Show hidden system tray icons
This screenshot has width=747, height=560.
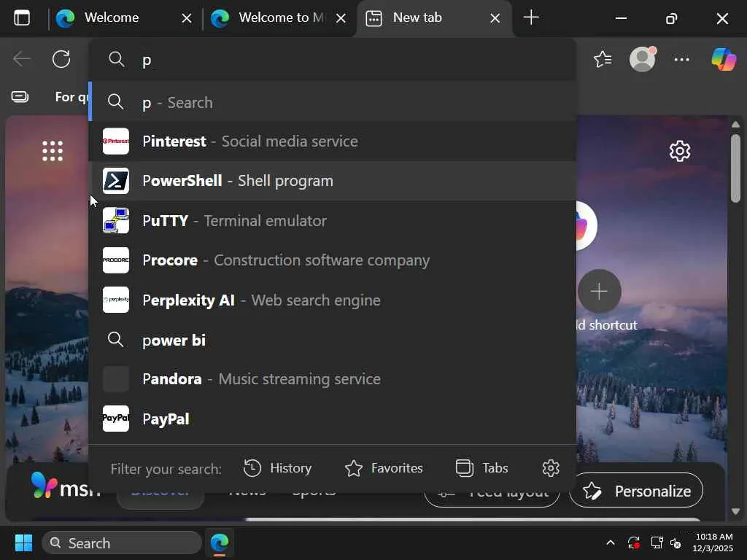pyautogui.click(x=611, y=542)
